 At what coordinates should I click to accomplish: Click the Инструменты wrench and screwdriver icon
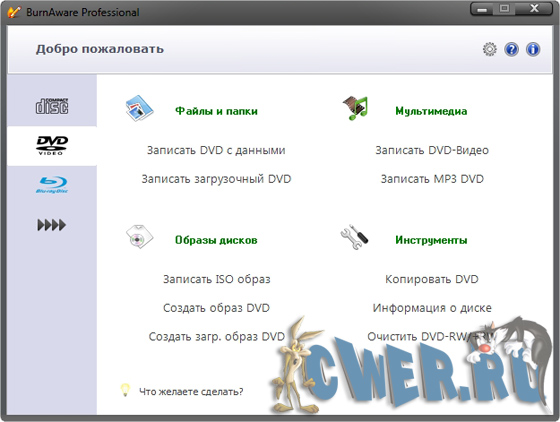[354, 237]
